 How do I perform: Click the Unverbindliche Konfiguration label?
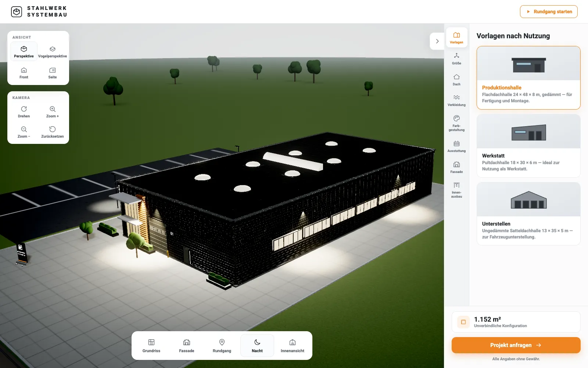coord(500,326)
